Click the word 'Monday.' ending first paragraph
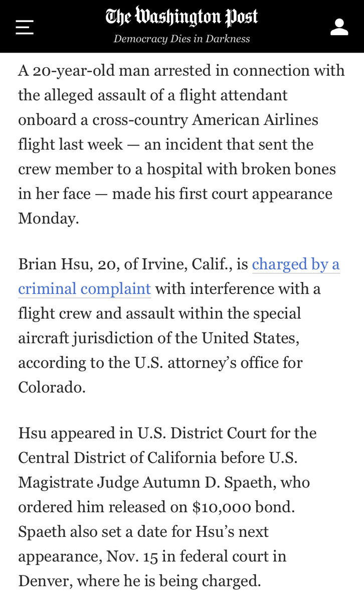This screenshot has height=602, width=364. click(x=49, y=218)
